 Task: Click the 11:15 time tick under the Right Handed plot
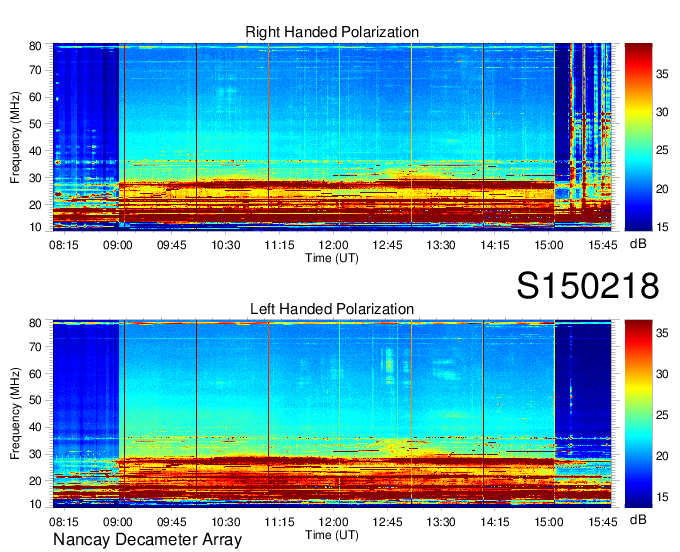point(279,245)
